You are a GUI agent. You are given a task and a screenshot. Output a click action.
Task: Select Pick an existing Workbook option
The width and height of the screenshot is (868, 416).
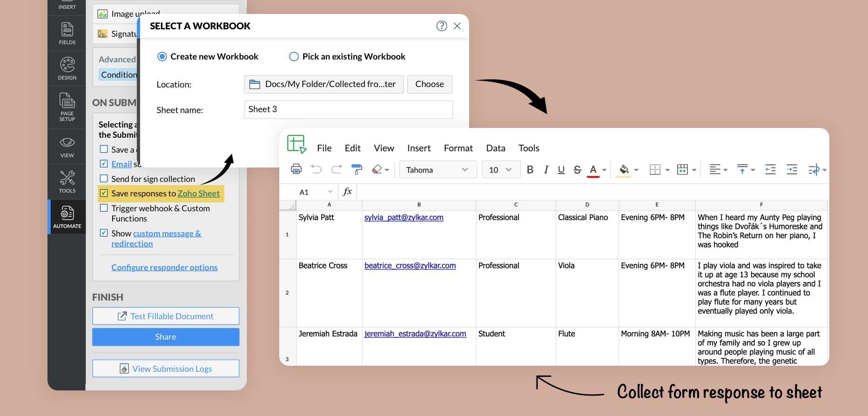click(294, 57)
